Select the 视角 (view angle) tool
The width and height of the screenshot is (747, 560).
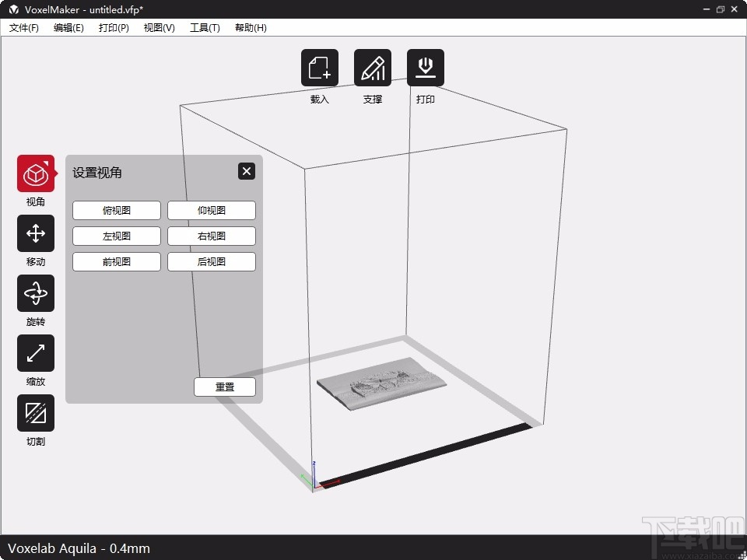point(35,174)
